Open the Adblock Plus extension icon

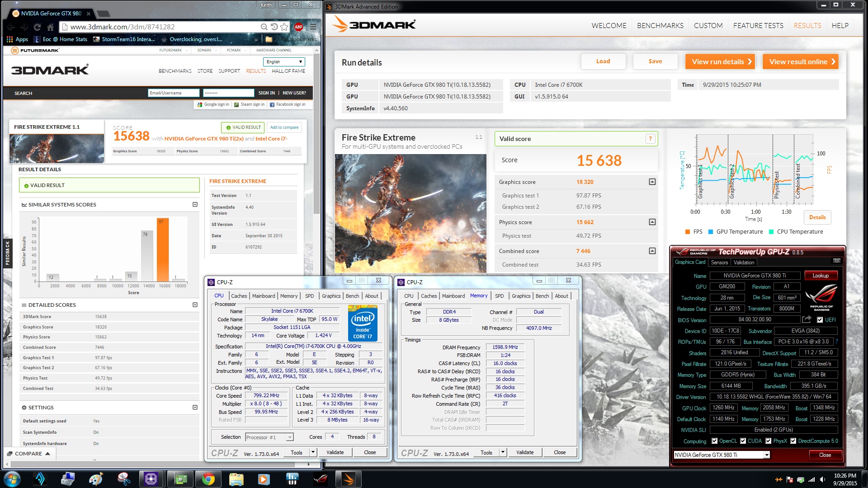click(x=298, y=27)
